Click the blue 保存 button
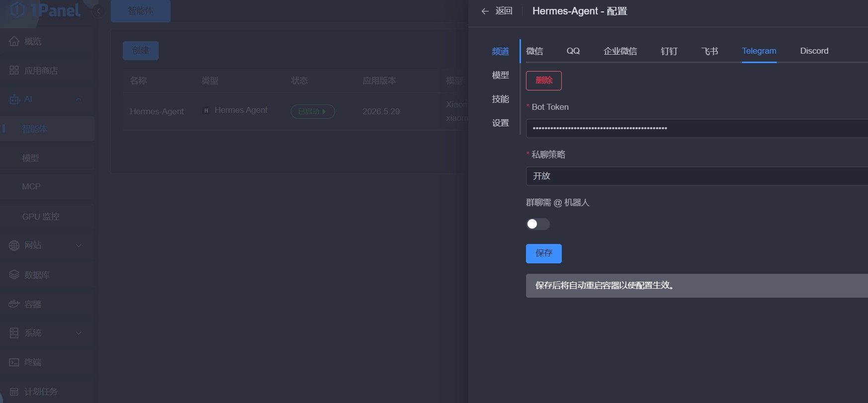 [x=544, y=253]
